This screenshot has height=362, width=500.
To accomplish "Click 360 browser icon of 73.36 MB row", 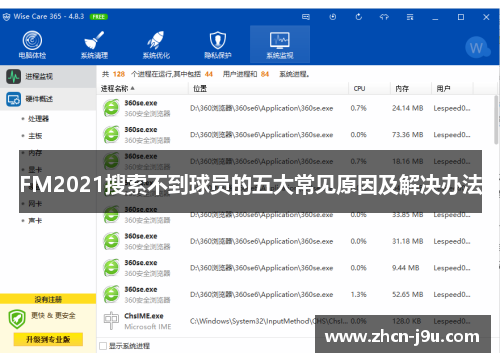I will tap(111, 135).
